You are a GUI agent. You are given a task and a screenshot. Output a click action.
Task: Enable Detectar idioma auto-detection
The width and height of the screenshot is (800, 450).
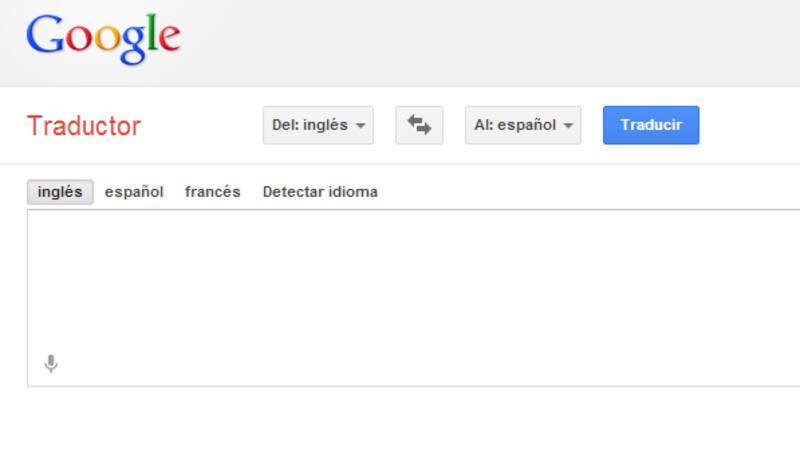320,192
